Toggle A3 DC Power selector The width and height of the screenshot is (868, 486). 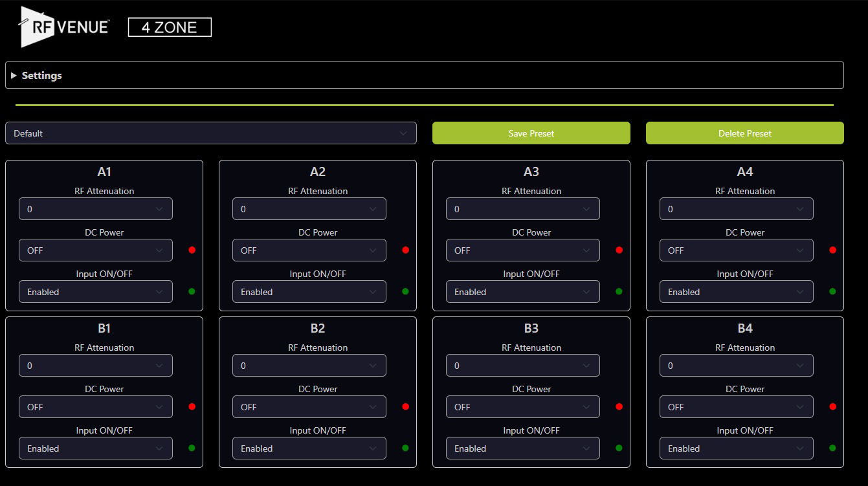pos(523,250)
